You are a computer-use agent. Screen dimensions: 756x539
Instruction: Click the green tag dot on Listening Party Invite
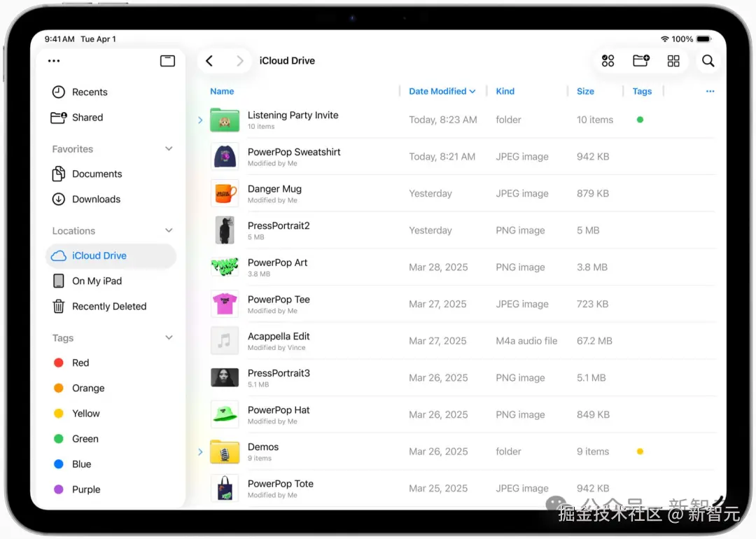pos(640,120)
